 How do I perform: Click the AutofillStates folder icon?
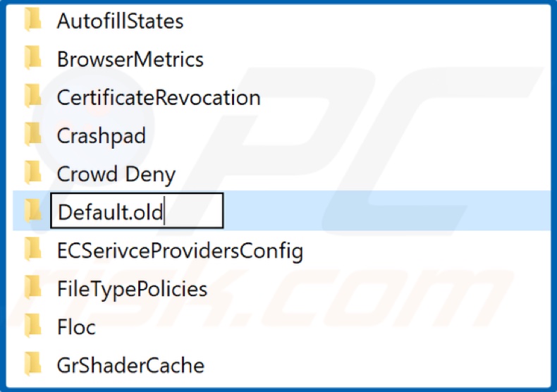point(33,20)
